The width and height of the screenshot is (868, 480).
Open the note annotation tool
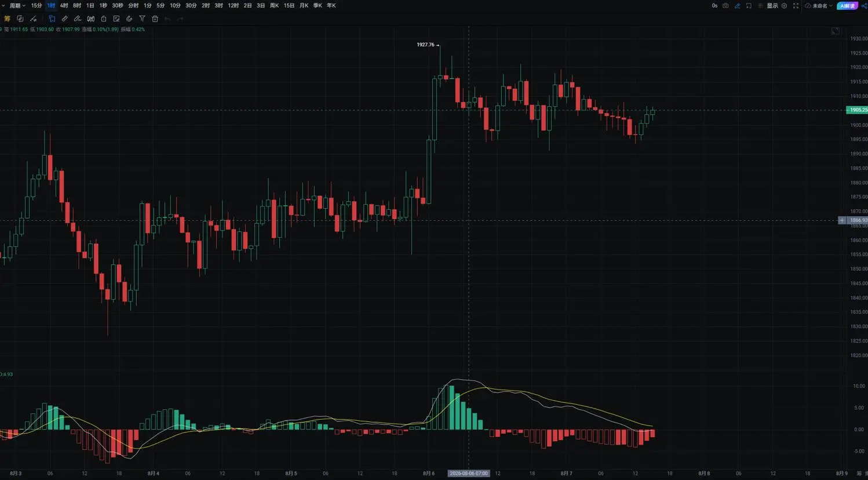pyautogui.click(x=116, y=19)
